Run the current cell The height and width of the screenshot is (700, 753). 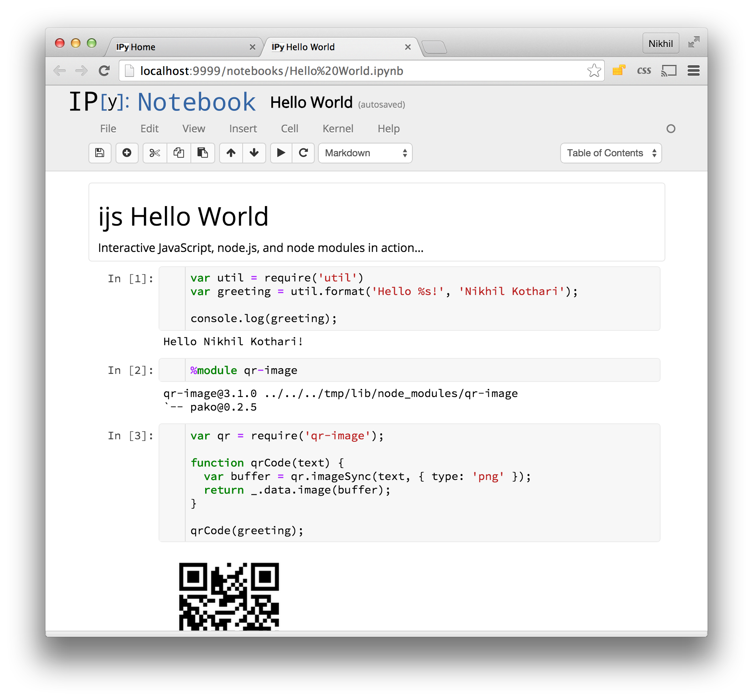click(281, 153)
